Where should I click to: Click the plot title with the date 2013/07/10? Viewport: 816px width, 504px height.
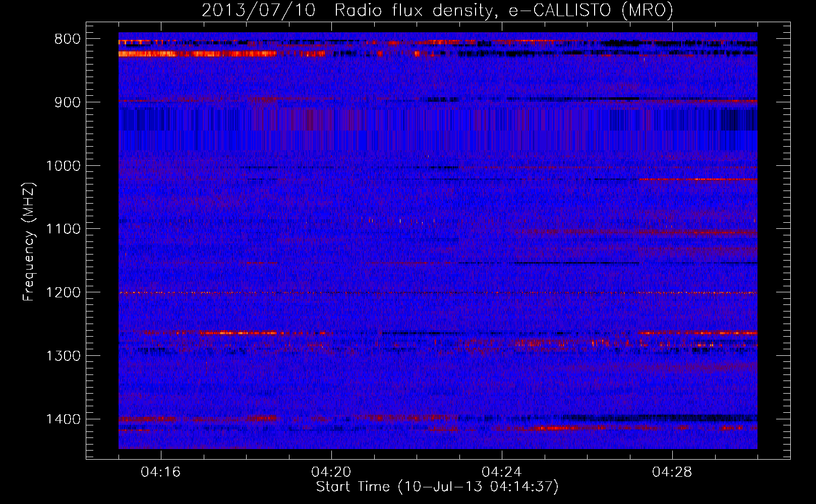click(x=437, y=10)
